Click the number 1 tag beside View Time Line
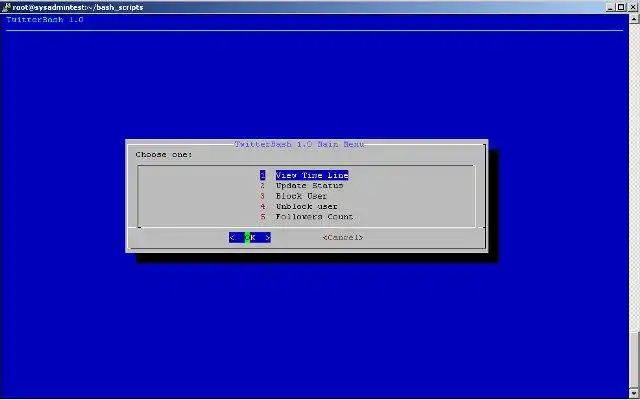This screenshot has width=640, height=400. (262, 175)
